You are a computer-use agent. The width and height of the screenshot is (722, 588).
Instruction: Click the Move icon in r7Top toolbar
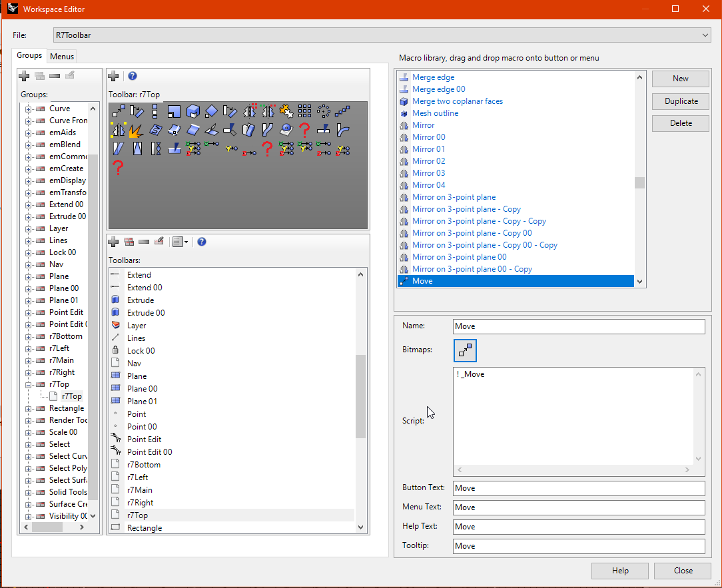pos(119,111)
